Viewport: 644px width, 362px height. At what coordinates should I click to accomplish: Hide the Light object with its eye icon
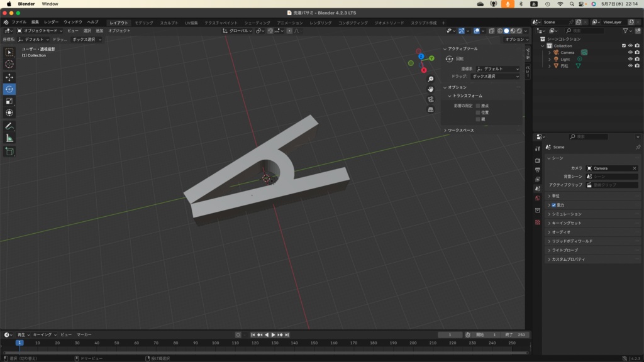pos(630,59)
